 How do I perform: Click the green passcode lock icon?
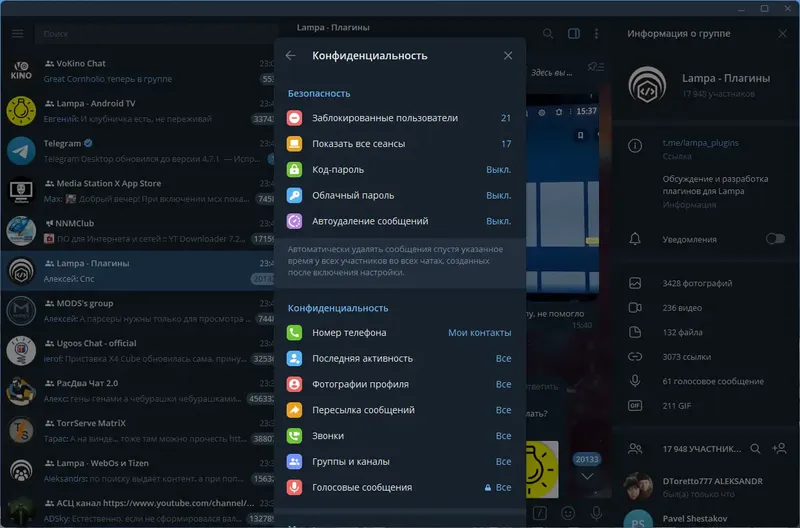point(294,170)
